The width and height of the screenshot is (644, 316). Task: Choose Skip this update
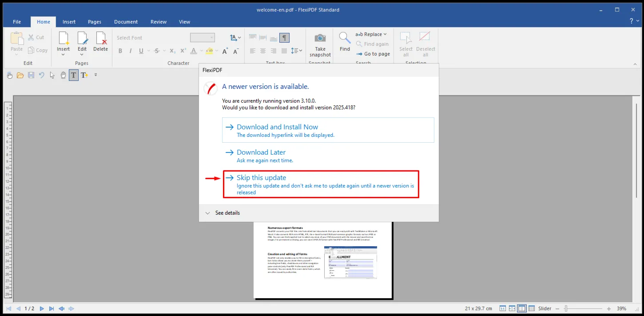click(321, 184)
